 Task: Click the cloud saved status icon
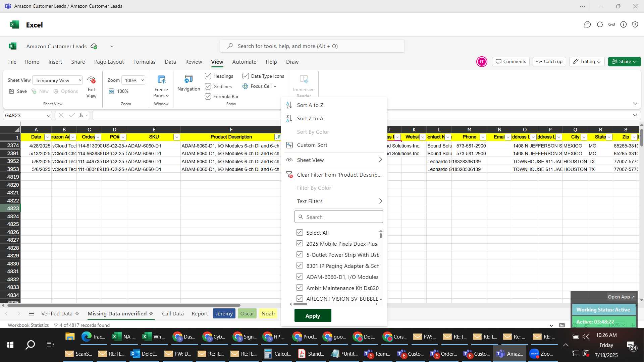[94, 46]
